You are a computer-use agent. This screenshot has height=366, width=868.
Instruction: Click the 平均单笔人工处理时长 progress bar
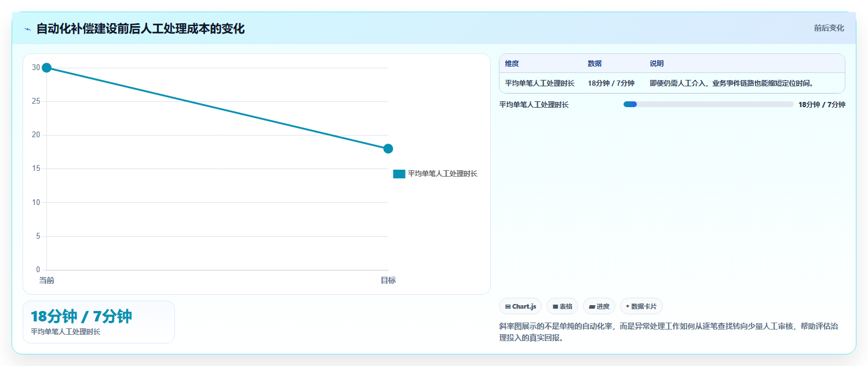708,104
